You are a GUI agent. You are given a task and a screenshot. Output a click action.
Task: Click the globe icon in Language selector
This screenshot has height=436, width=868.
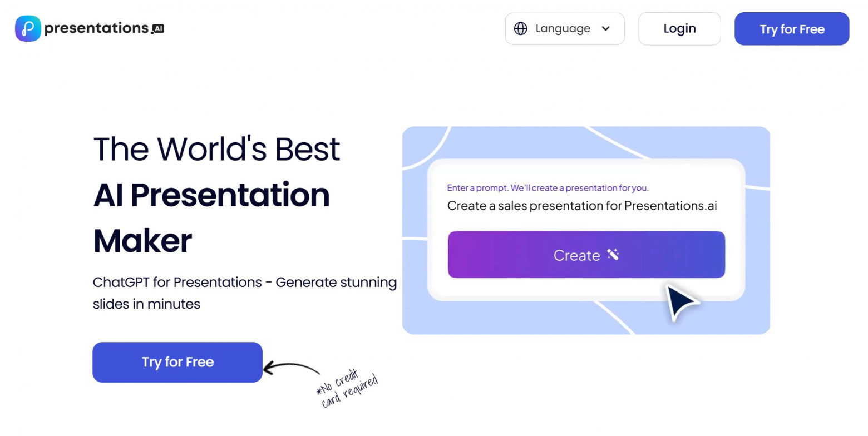[x=521, y=29]
